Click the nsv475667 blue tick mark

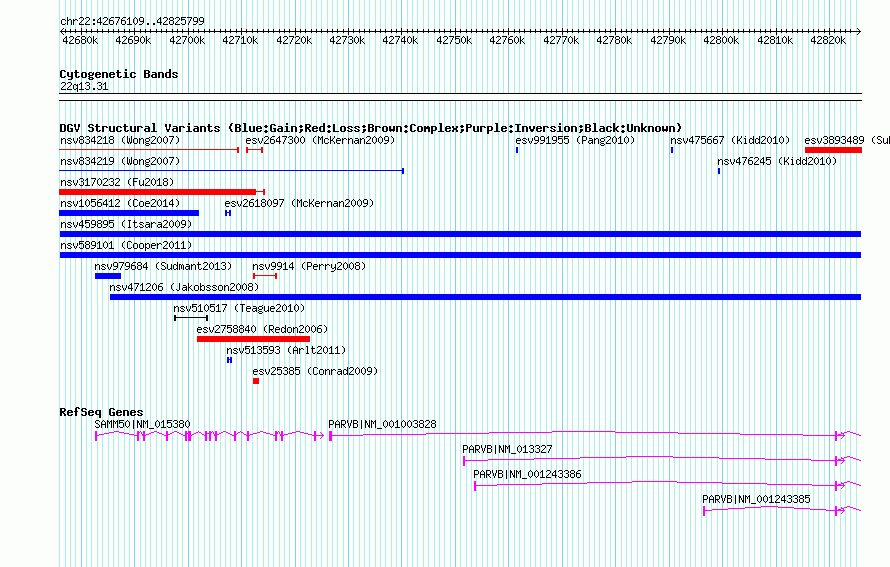[x=672, y=150]
